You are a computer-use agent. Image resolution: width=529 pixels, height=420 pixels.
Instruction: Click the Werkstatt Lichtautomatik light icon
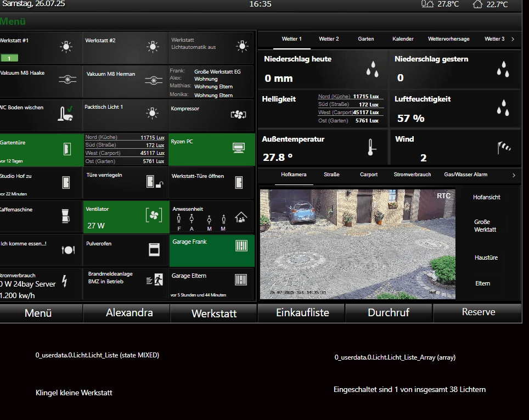[x=242, y=46]
